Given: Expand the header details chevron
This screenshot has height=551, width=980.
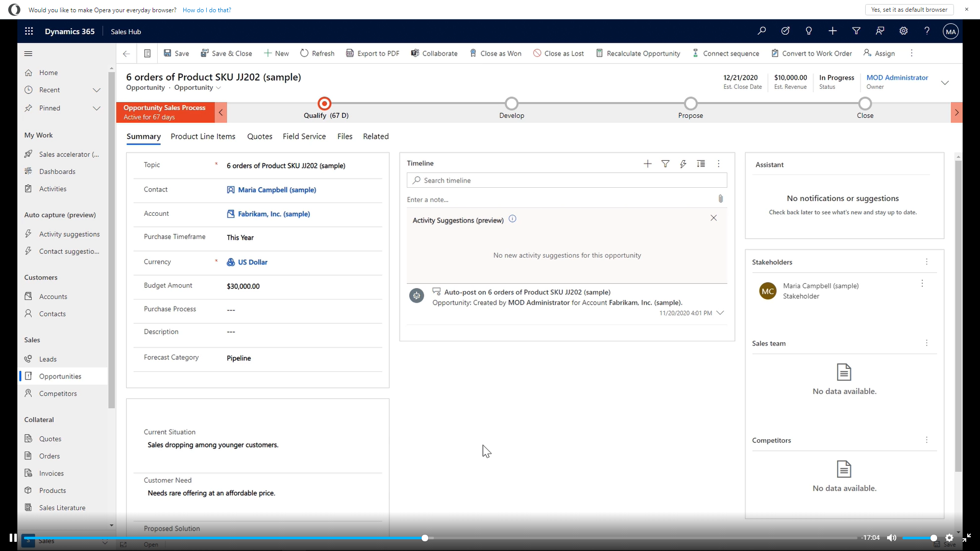Looking at the screenshot, I should pos(945,83).
